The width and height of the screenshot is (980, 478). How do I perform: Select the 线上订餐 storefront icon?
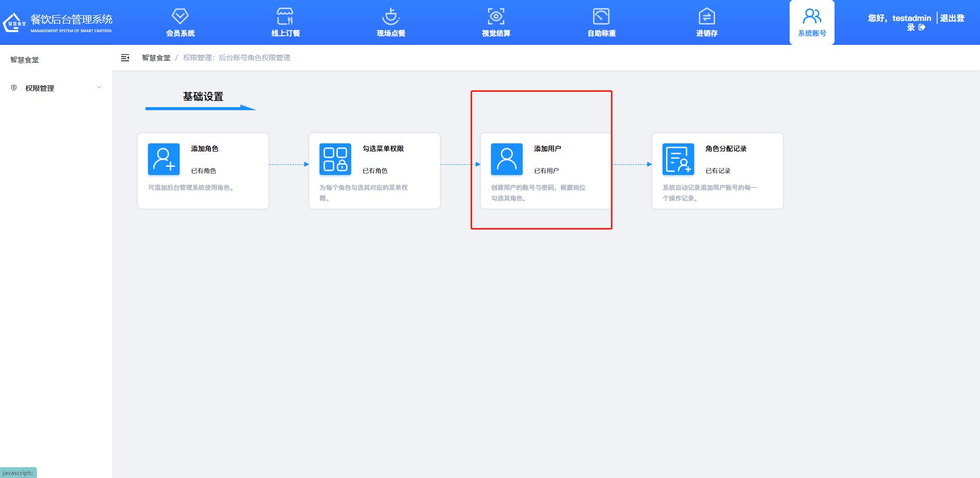click(x=285, y=16)
